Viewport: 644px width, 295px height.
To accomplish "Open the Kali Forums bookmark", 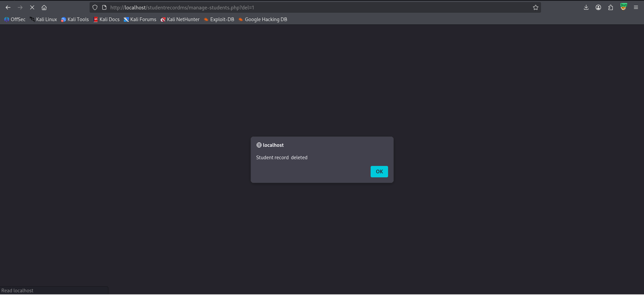I will click(x=140, y=19).
